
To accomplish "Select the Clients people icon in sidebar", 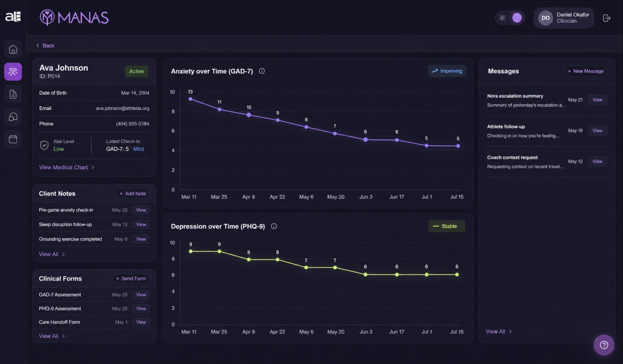I will (13, 72).
